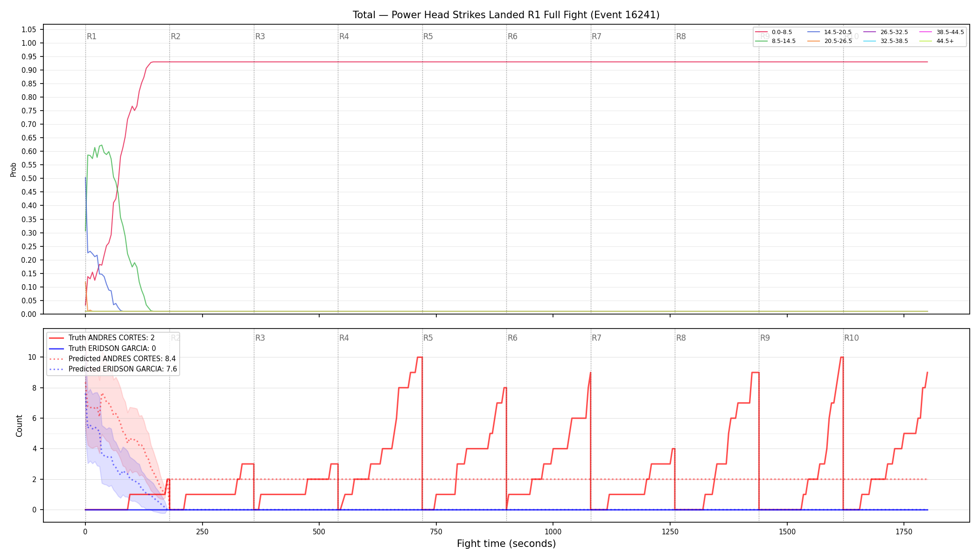
Task: Click the R3 round marker in count chart
Action: [x=260, y=338]
